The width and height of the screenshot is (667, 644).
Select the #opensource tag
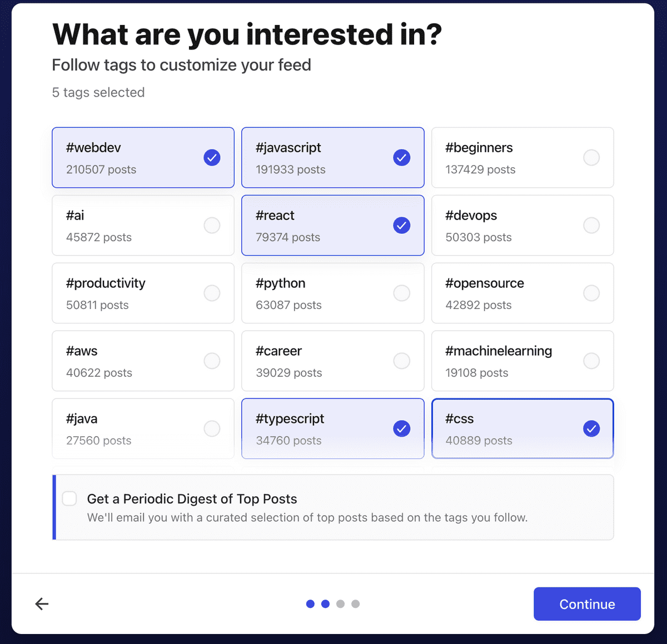522,293
